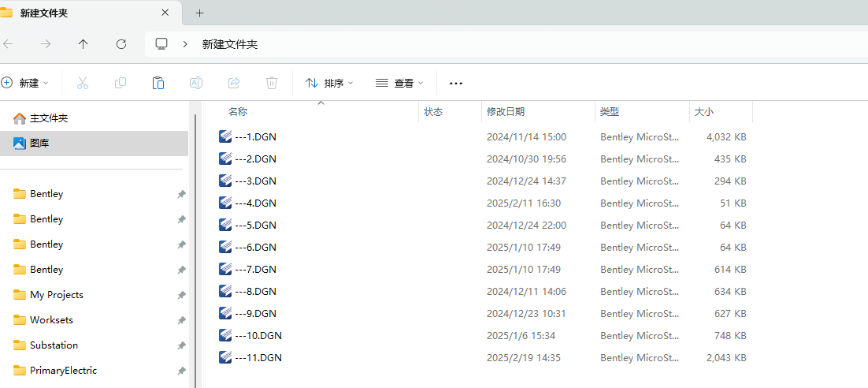Click the Copy icon in toolbar
The height and width of the screenshot is (388, 868).
click(121, 83)
